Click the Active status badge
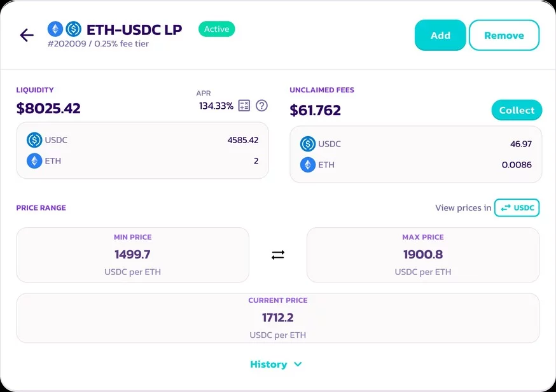Screen dimensions: 556x392 (216, 29)
